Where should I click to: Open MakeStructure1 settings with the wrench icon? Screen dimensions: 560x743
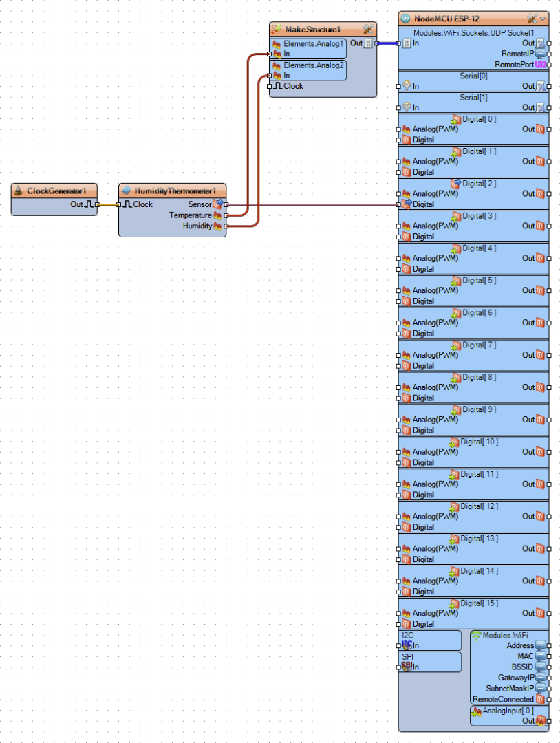(x=369, y=30)
